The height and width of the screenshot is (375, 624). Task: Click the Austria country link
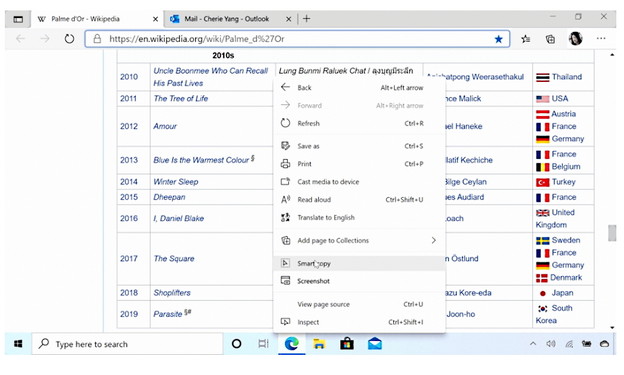564,114
